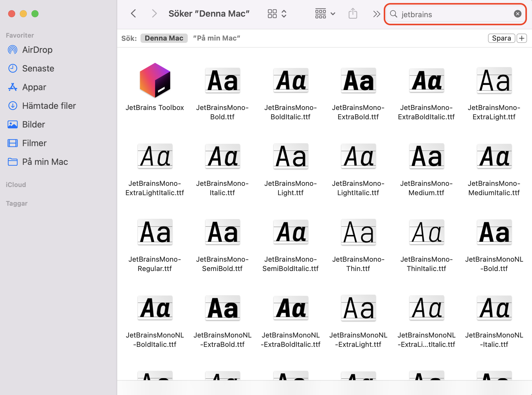Open the group-by options dropdown
Screen dimensions: 532x395
pyautogui.click(x=325, y=14)
